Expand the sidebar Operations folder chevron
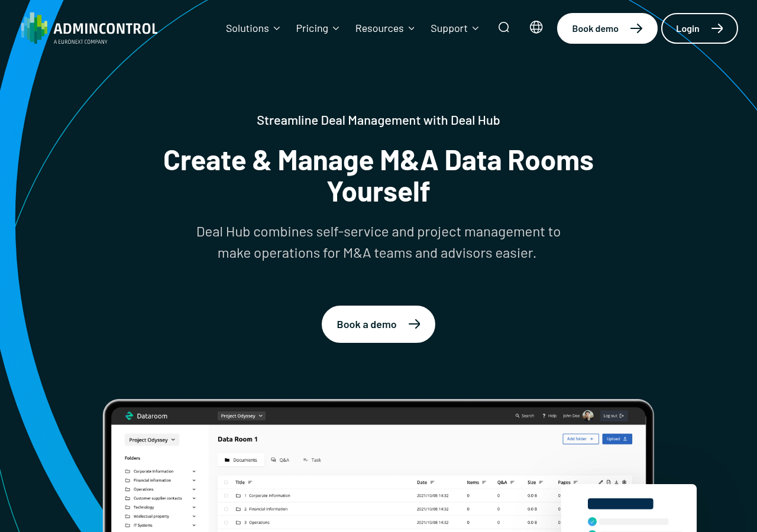 (x=194, y=489)
